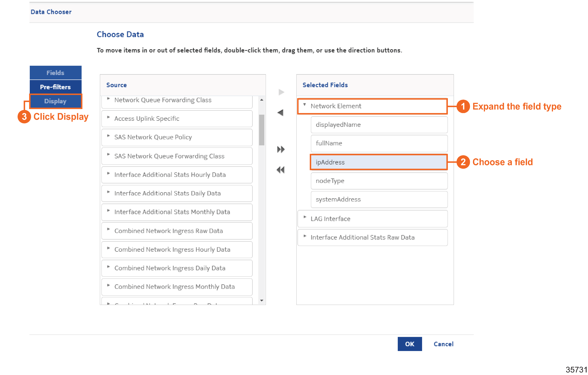Click the Source list scroll-up arrow
Screen dimensions: 588x375
click(x=262, y=100)
